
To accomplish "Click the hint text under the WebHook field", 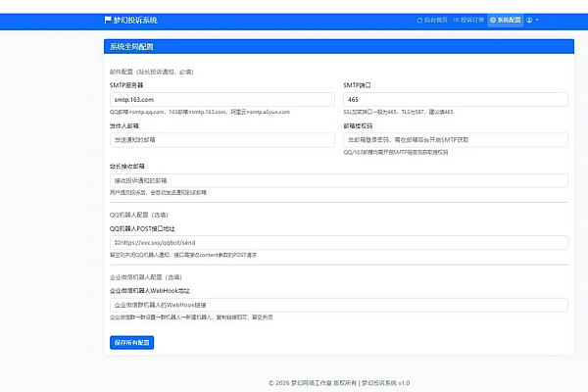I will [x=191, y=317].
